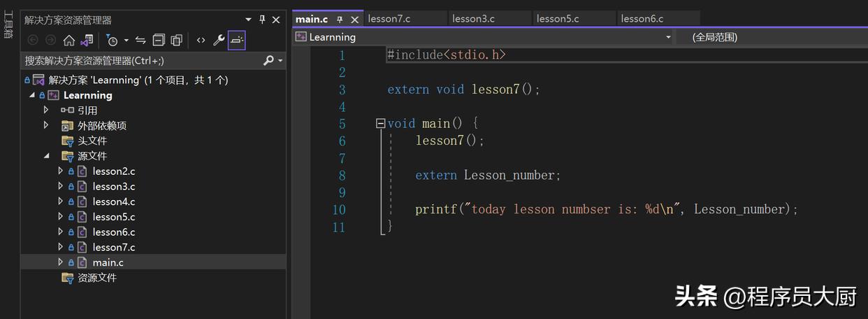Click line number 8 in the editor
This screenshot has height=319, width=868.
(x=342, y=176)
